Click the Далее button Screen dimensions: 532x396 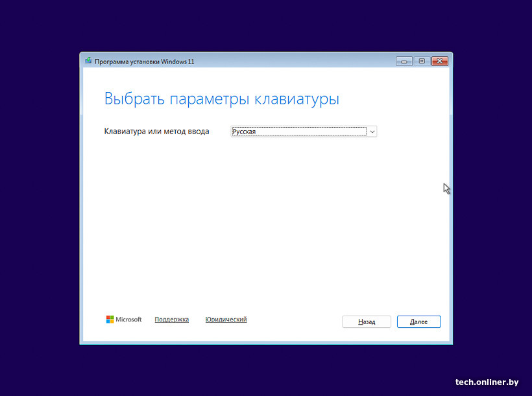click(418, 321)
